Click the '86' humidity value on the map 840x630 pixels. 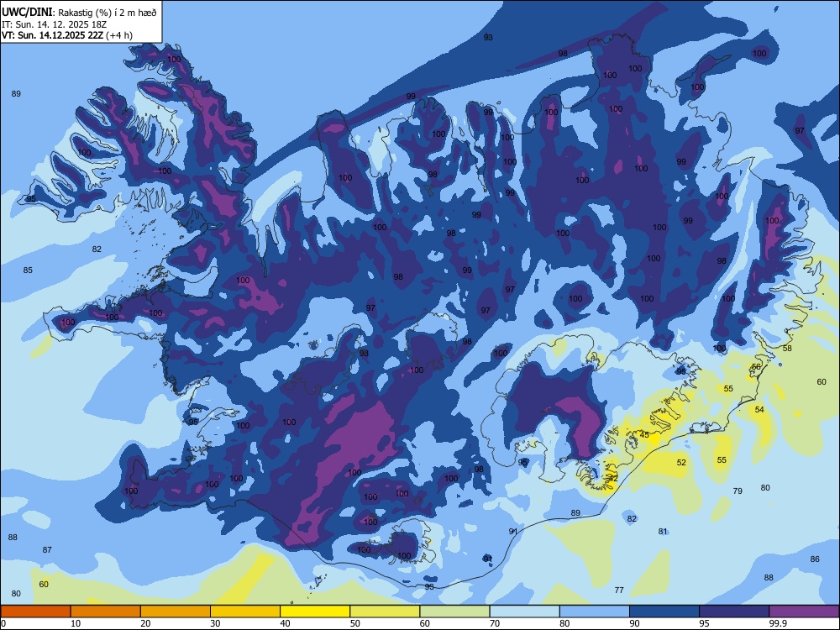[815, 559]
